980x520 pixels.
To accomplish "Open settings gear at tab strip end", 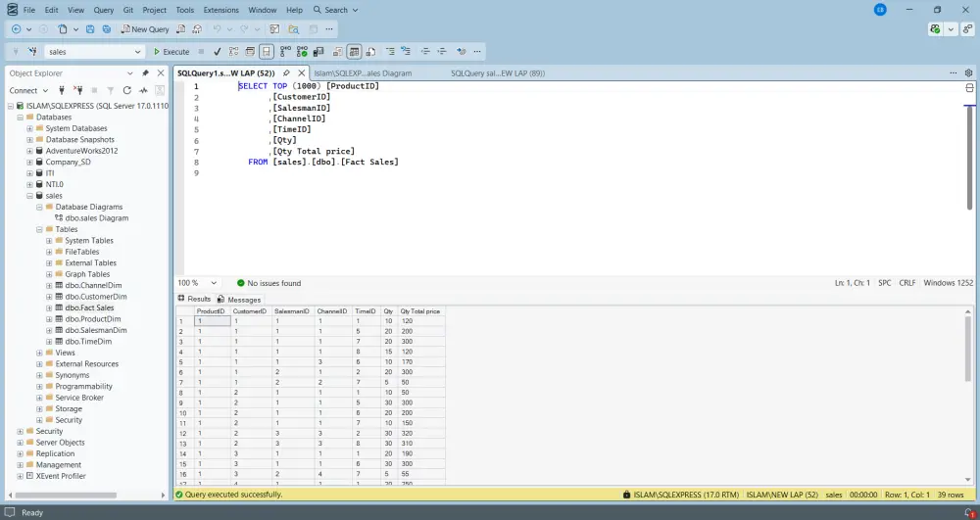I will click(969, 73).
